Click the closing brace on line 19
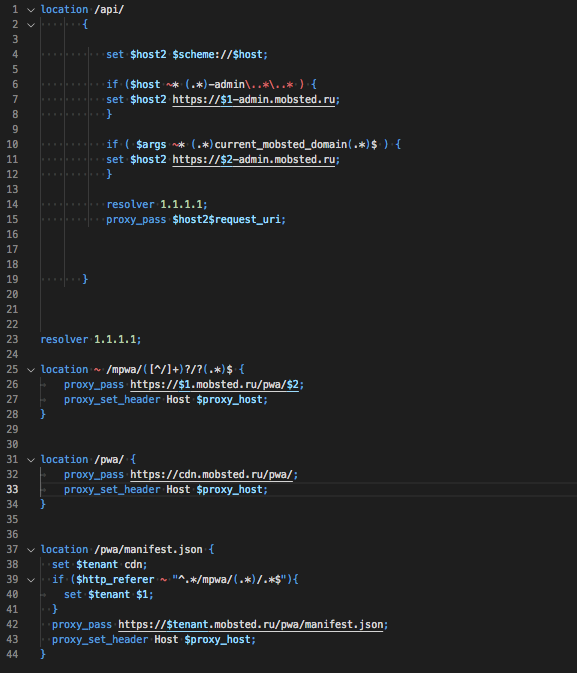This screenshot has width=577, height=673. click(85, 279)
